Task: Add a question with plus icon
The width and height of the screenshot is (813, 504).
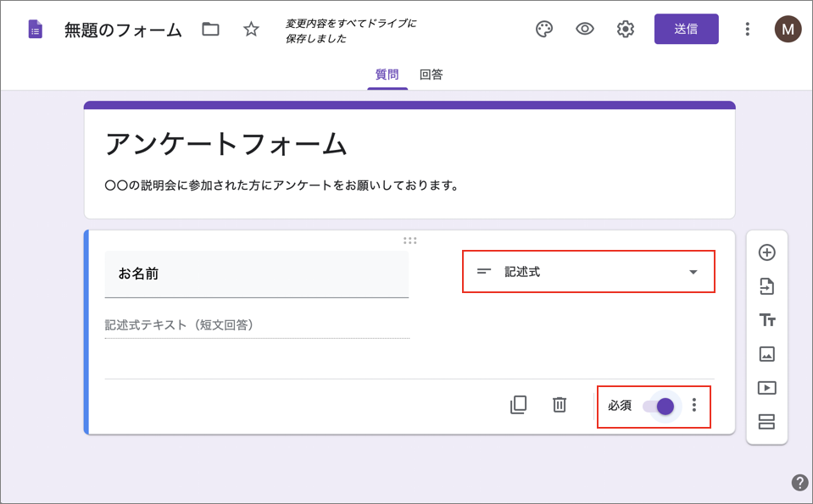Action: pos(767,252)
